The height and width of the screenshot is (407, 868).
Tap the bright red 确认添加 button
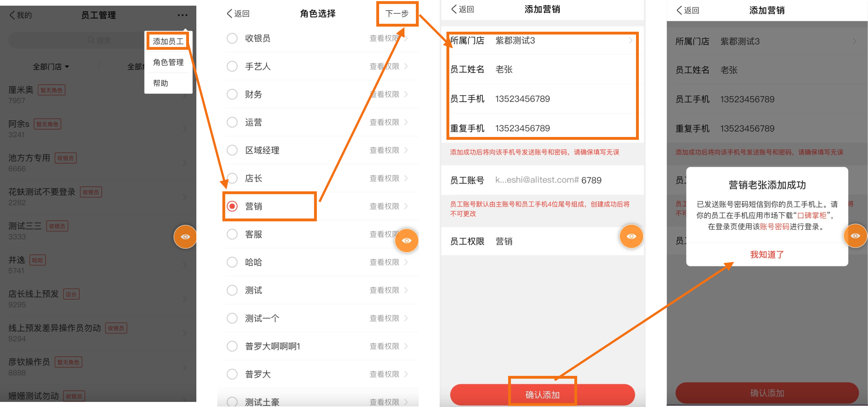point(542,395)
